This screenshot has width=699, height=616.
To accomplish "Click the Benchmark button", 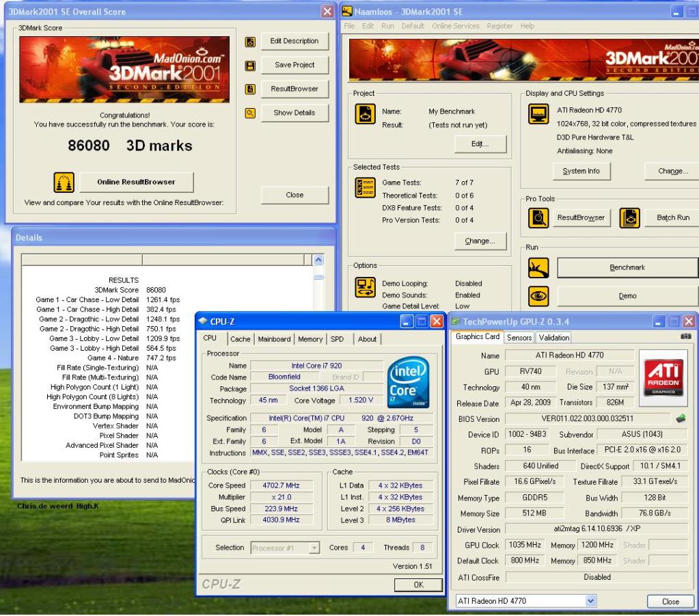I will 627,267.
